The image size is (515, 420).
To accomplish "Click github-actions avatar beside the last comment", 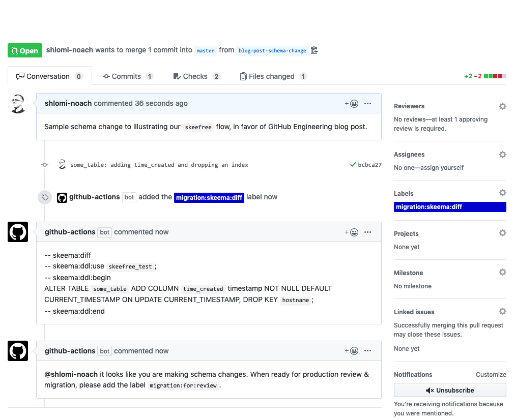I will (x=18, y=351).
